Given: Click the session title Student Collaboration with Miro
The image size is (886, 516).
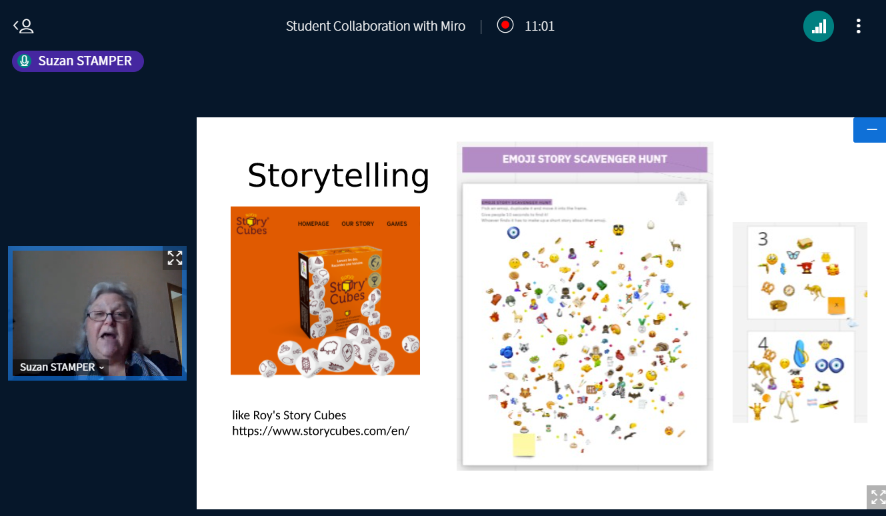Looking at the screenshot, I should pos(375,26).
